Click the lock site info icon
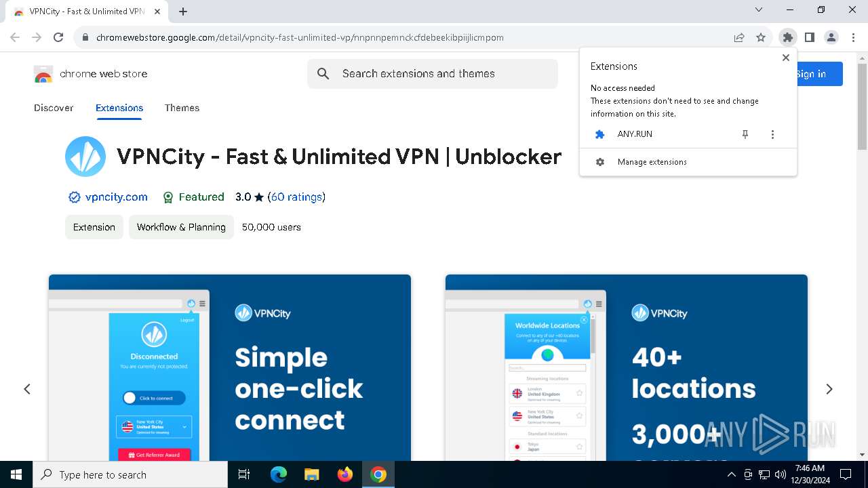The width and height of the screenshot is (868, 488). (x=85, y=37)
